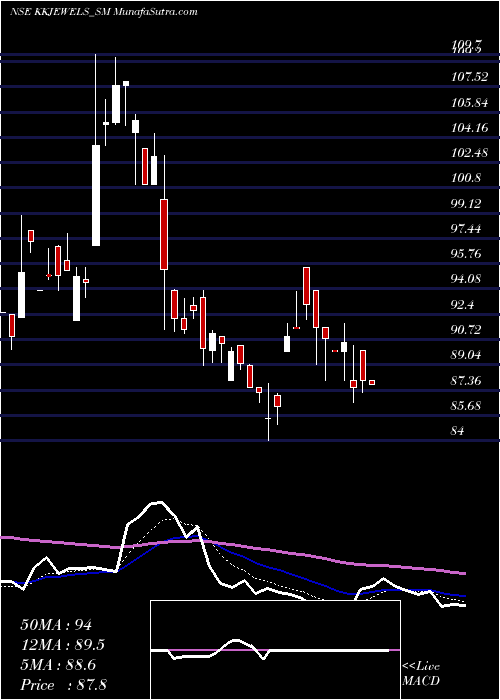
Task: Click the 87.36 price axis label
Action: 467,381
